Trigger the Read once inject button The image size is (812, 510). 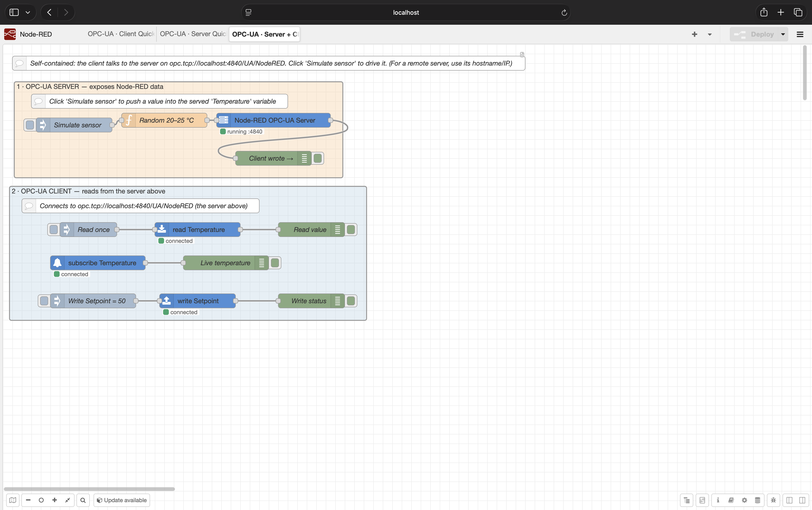(53, 229)
